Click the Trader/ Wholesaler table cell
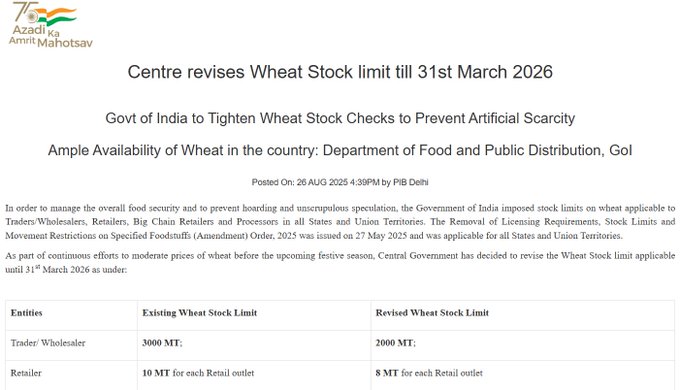Viewport: 680px width, 390px height. [48, 343]
